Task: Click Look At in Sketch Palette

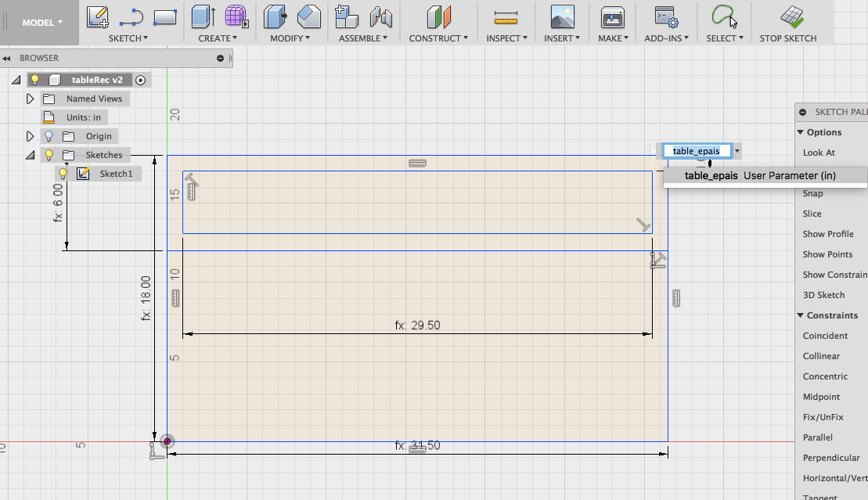Action: [x=819, y=153]
